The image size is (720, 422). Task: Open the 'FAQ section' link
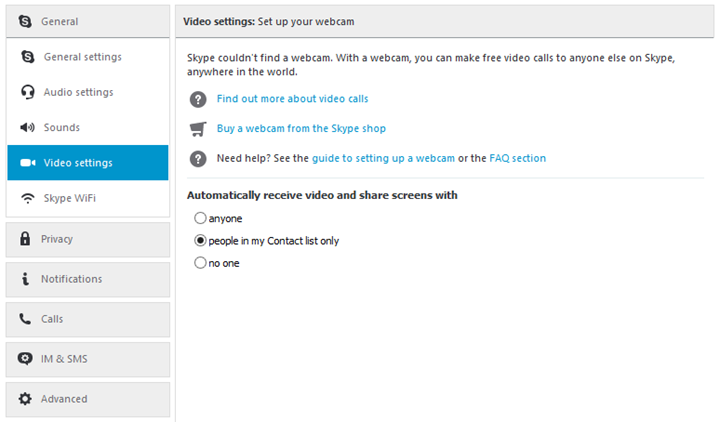tap(518, 158)
